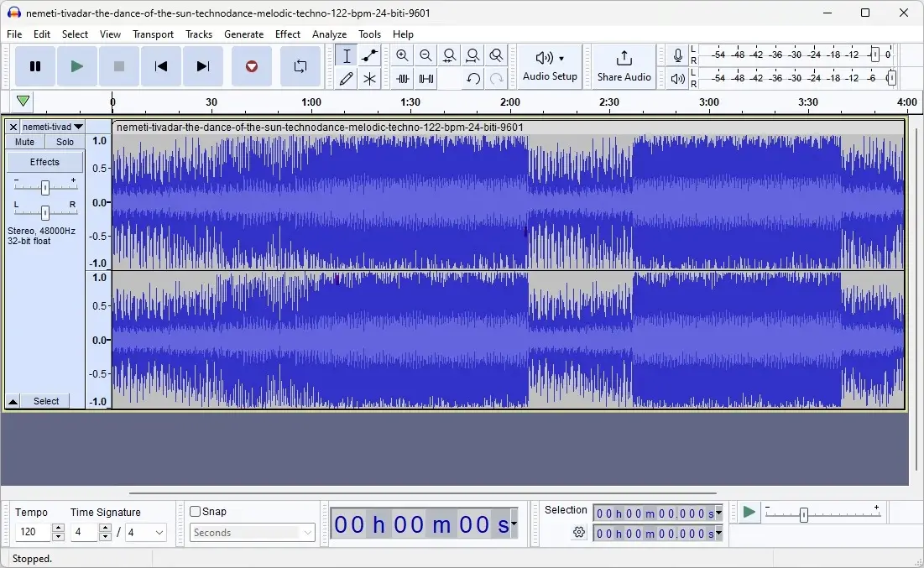Open the Seconds snap unit dropdown

pos(253,533)
